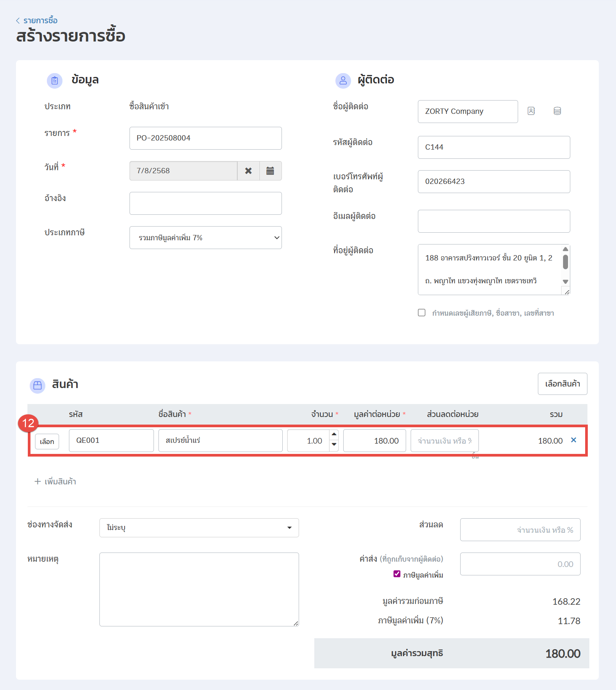Image resolution: width=616 pixels, height=690 pixels.
Task: Click the ส่วนลด discount field
Action: click(x=520, y=530)
